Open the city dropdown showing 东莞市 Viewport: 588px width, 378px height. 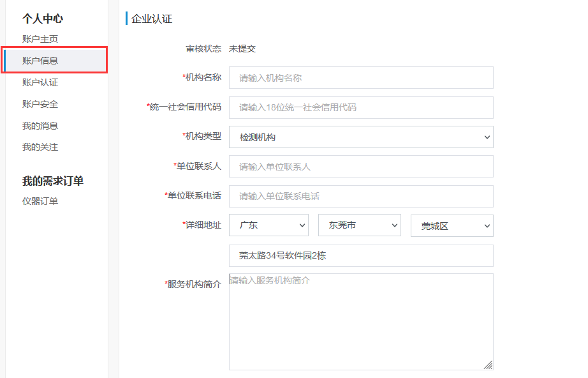(x=359, y=225)
